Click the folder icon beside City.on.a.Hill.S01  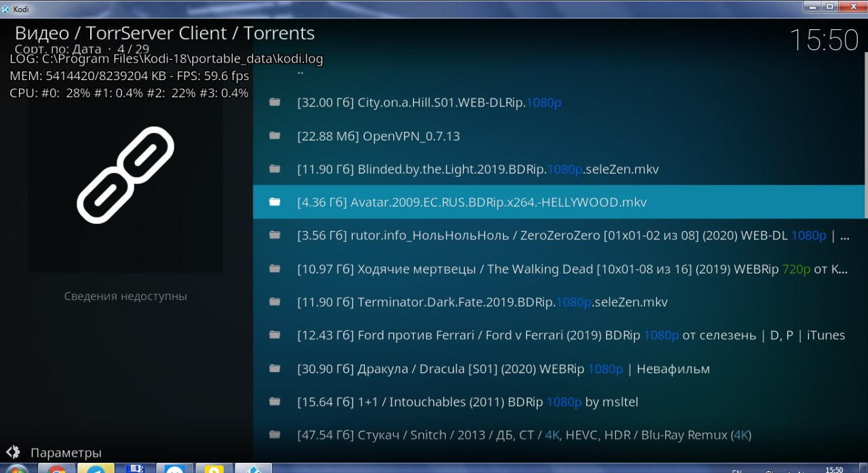click(x=275, y=102)
